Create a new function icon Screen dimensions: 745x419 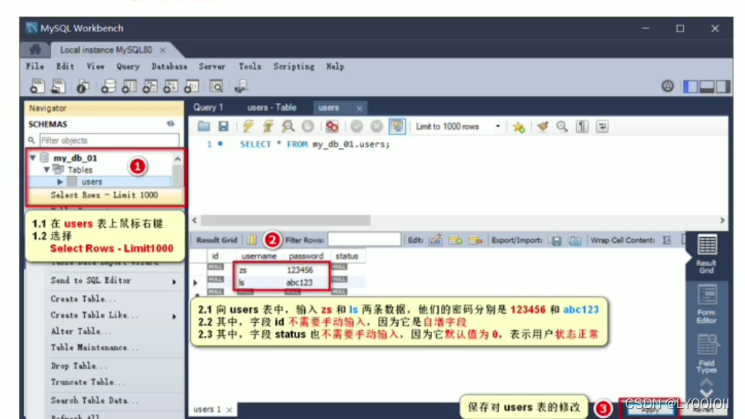coord(191,86)
